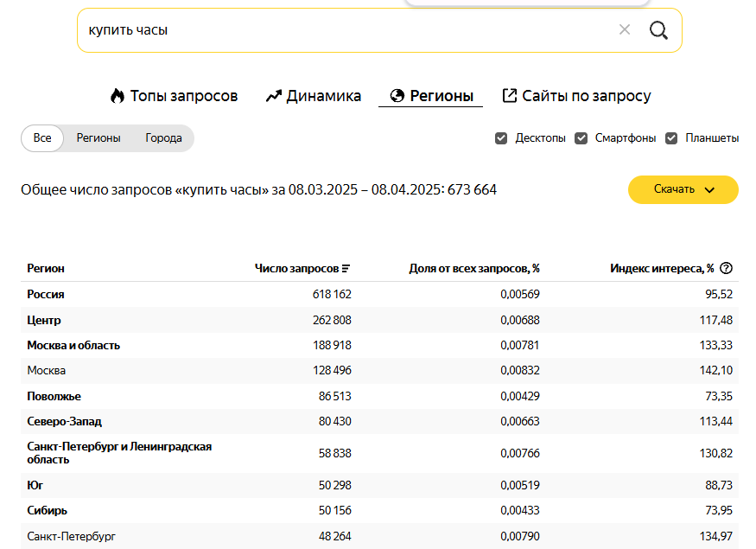
Task: Click the value 188 918 in Москва и область row
Action: [x=332, y=346]
